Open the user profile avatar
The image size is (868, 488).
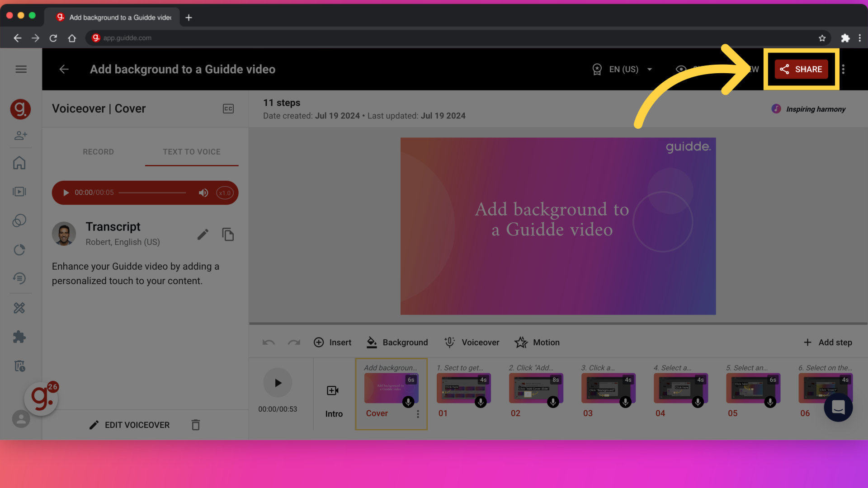[x=21, y=419]
